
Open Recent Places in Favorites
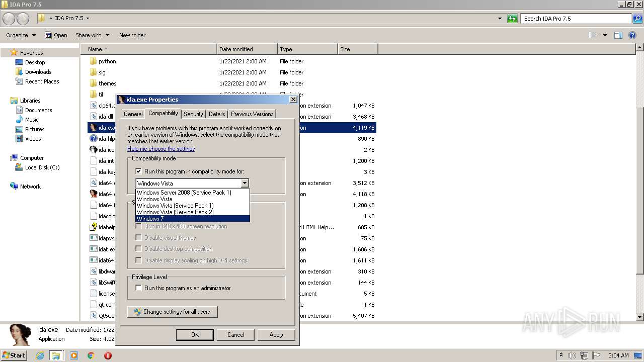(x=42, y=81)
